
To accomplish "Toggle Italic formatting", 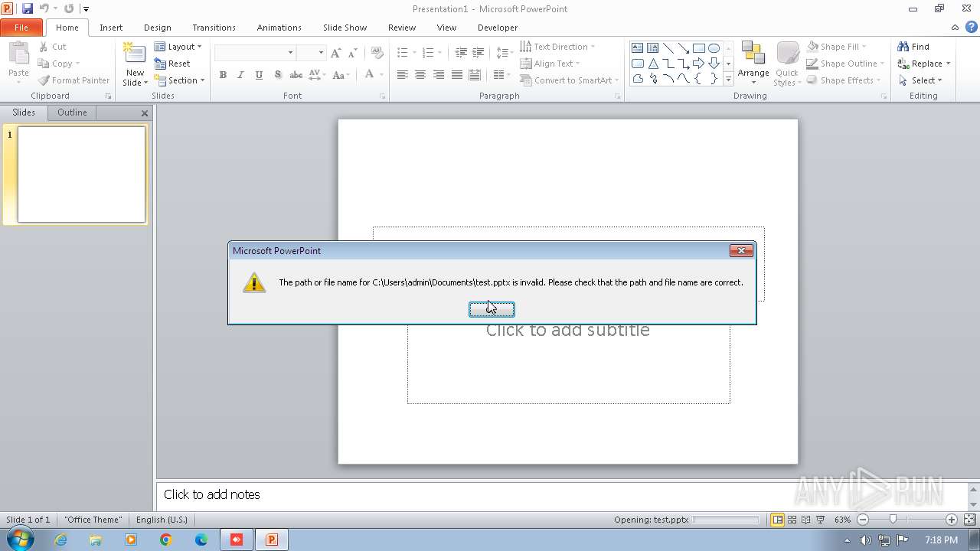I will [x=240, y=75].
